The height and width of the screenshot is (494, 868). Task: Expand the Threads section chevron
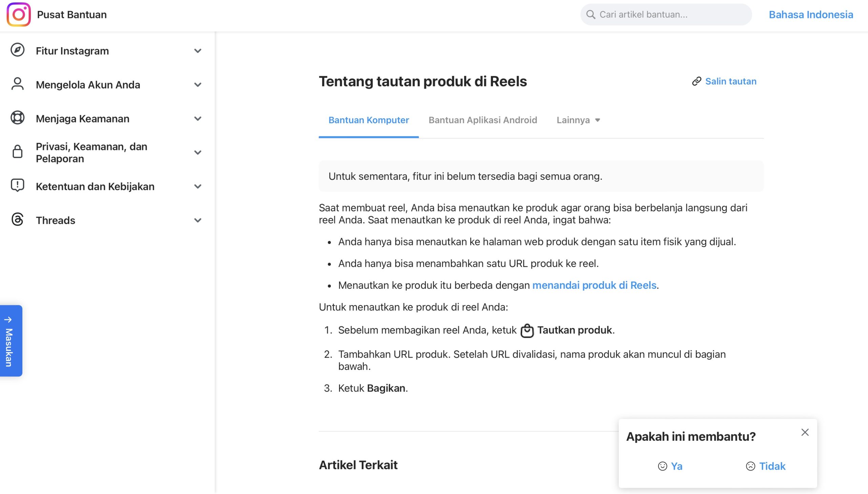198,220
